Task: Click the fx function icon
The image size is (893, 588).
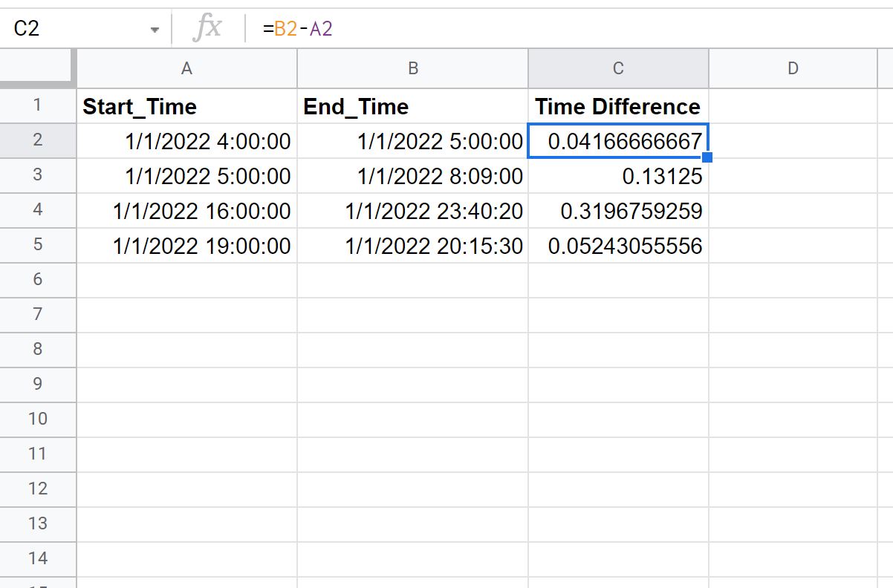Action: tap(207, 29)
